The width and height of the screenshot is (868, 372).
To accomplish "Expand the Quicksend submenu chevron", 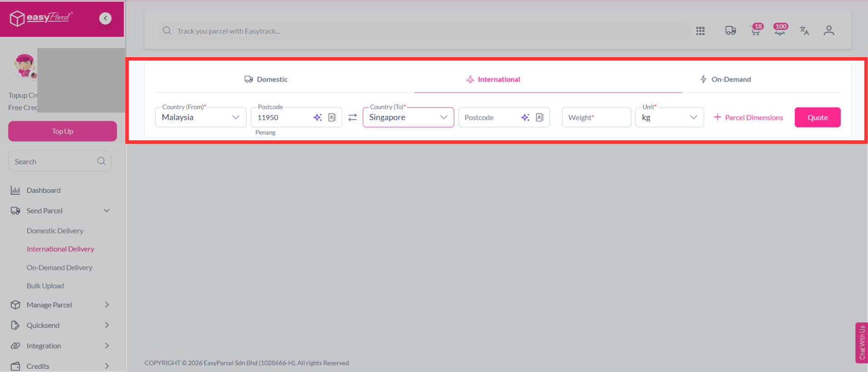I will pyautogui.click(x=107, y=325).
